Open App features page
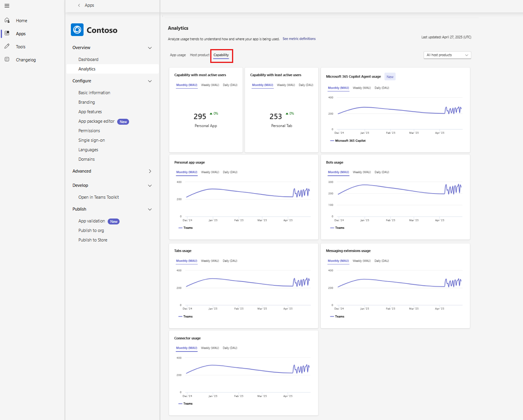Screen dimensions: 523x420 [x=90, y=112]
